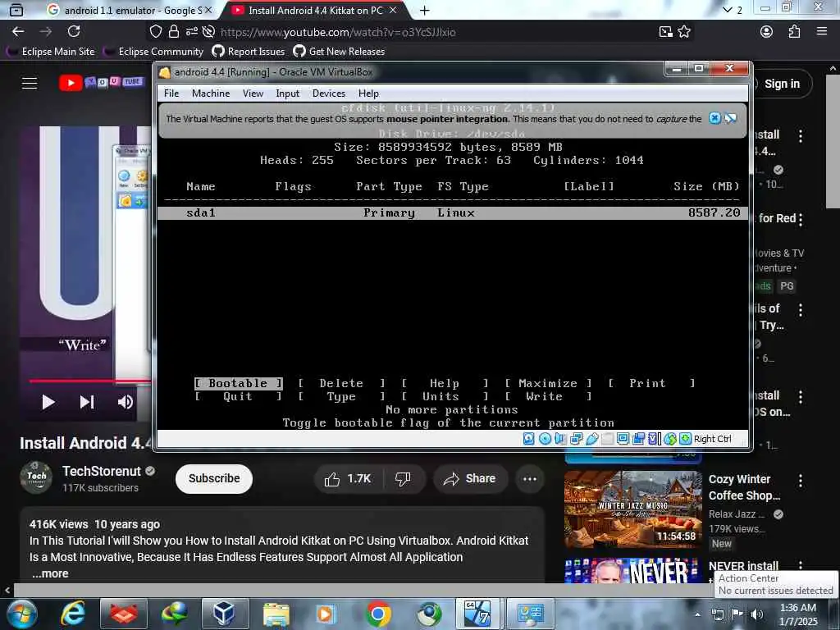Open the Report Issues bookmark

point(249,52)
